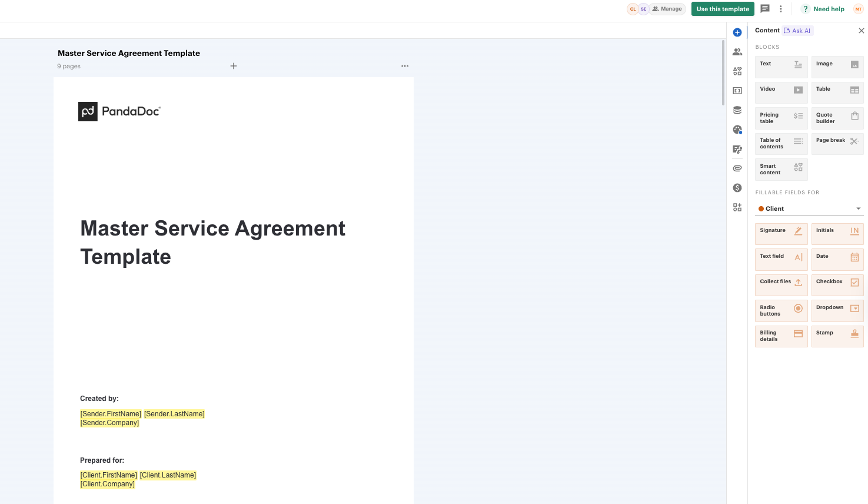Open document three-dot options above page
Image resolution: width=868 pixels, height=504 pixels.
point(405,66)
